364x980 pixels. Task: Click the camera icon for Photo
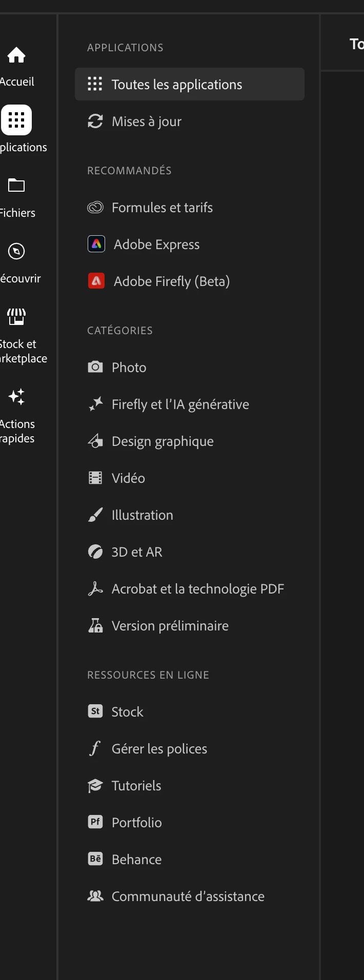[95, 367]
